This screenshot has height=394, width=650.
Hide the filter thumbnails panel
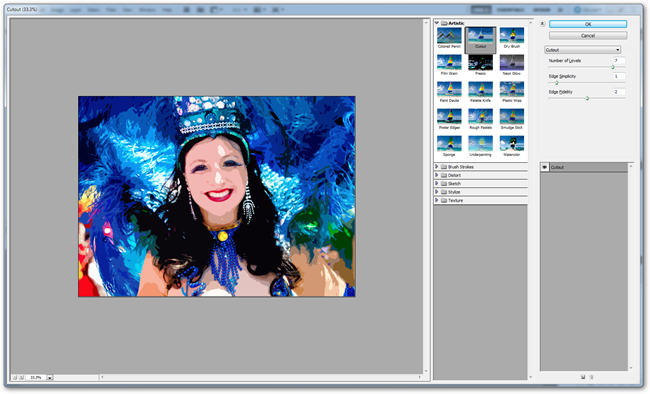pyautogui.click(x=542, y=24)
